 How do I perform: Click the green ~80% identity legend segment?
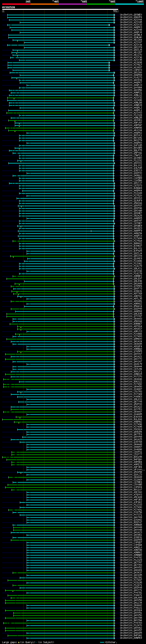101,4
